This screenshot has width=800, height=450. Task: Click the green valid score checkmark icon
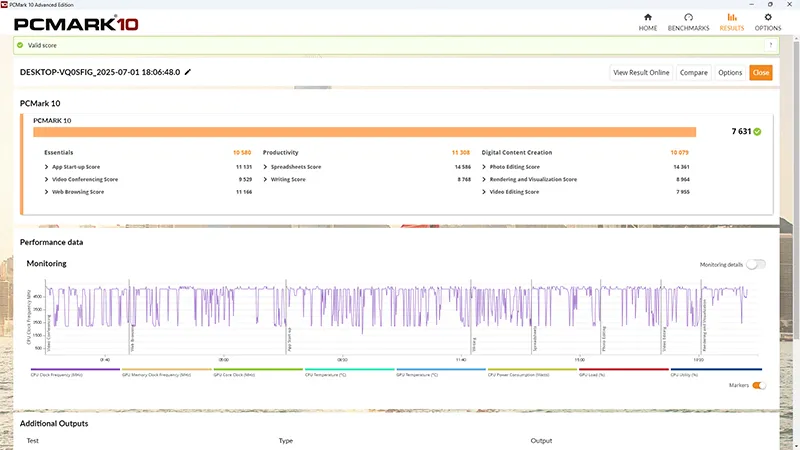pos(20,45)
